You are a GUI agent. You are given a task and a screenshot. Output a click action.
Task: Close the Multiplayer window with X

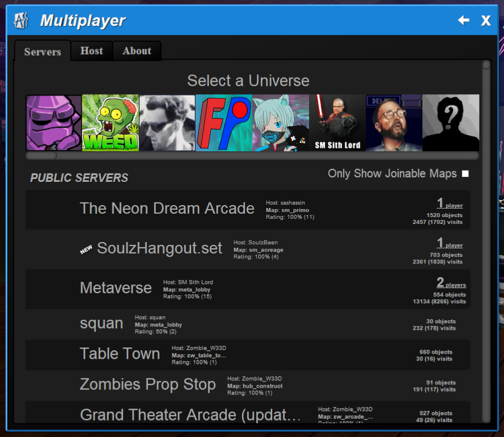click(x=486, y=20)
